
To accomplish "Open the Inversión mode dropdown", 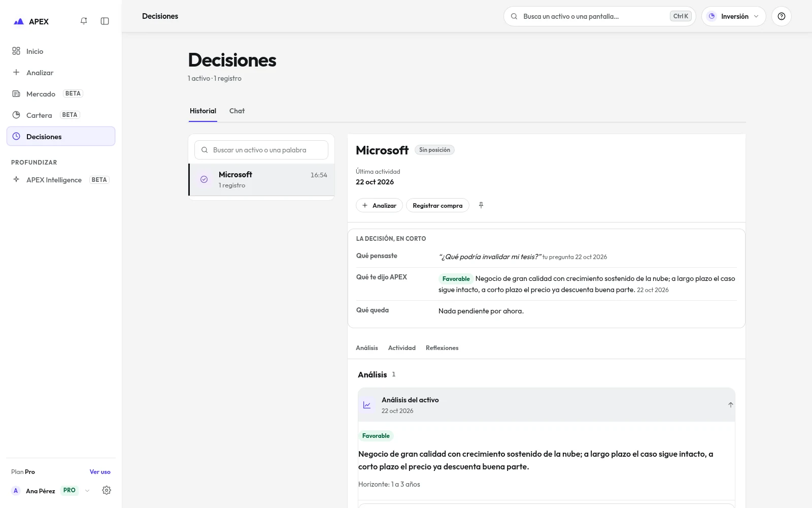I will point(734,16).
